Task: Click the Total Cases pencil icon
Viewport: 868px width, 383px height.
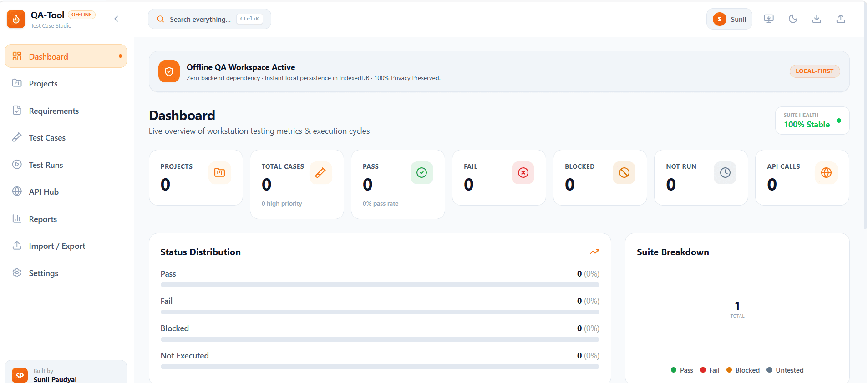Action: [321, 173]
